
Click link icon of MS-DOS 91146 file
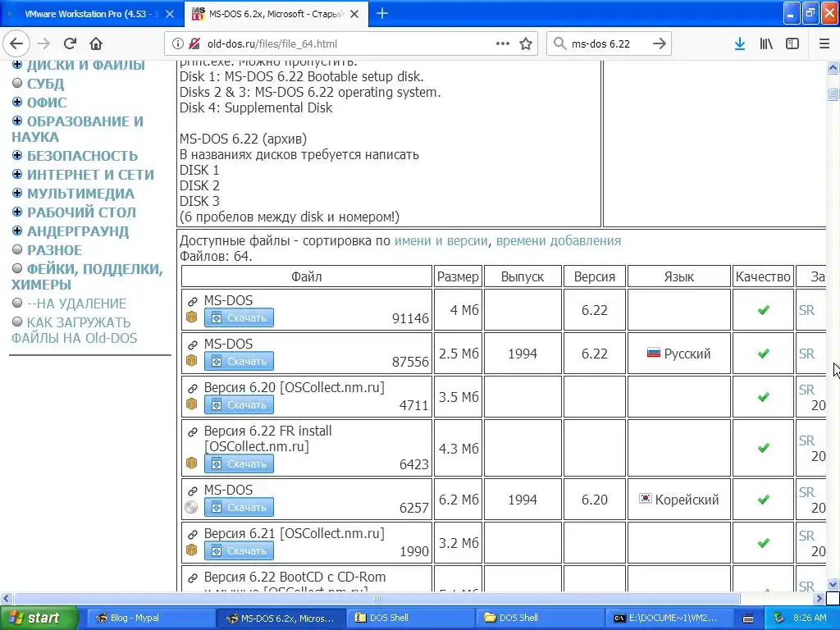(192, 301)
